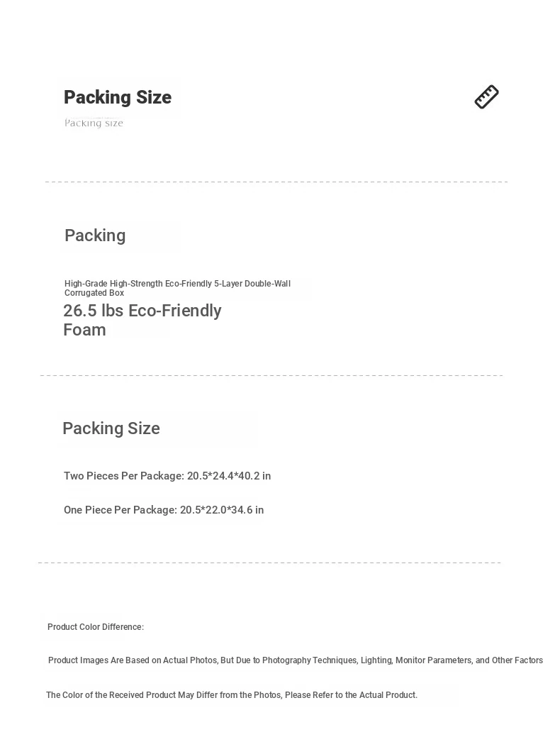The height and width of the screenshot is (737, 560).
Task: Click the dashed divider below the title
Action: (x=276, y=182)
